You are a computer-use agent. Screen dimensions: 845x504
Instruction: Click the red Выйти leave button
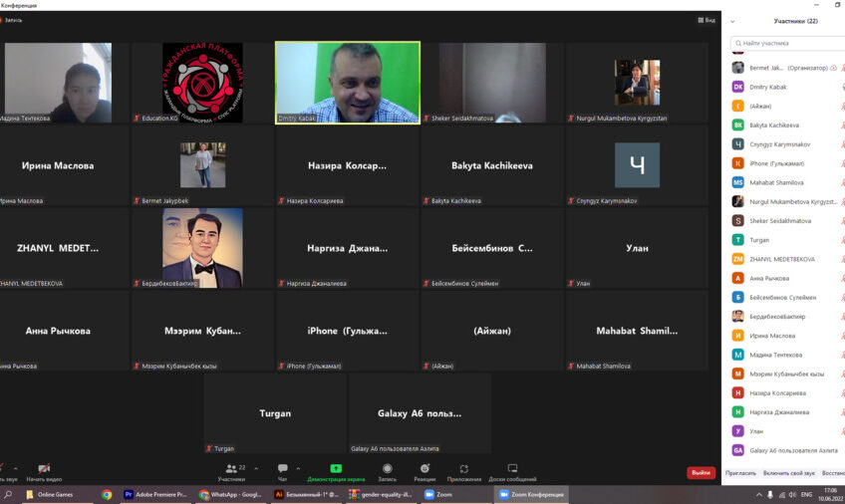701,472
